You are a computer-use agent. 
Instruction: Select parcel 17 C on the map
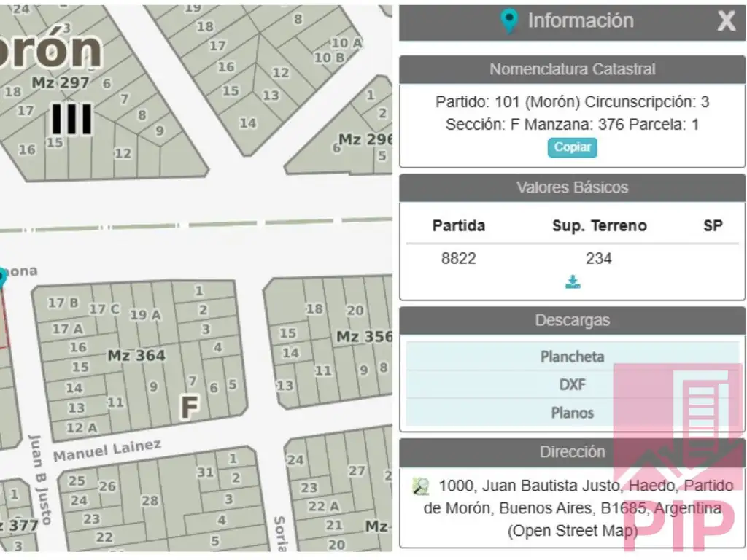coord(104,309)
